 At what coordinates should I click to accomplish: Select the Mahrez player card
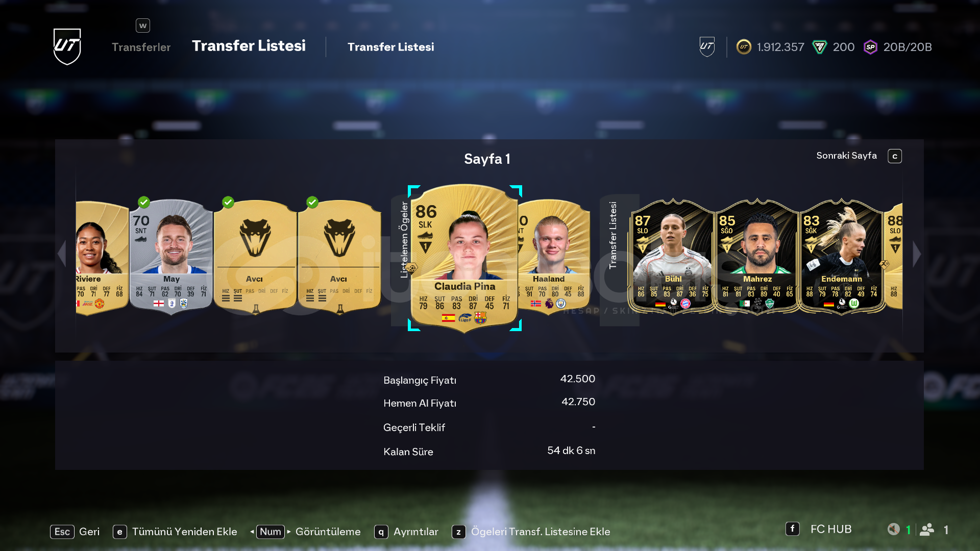tap(757, 257)
